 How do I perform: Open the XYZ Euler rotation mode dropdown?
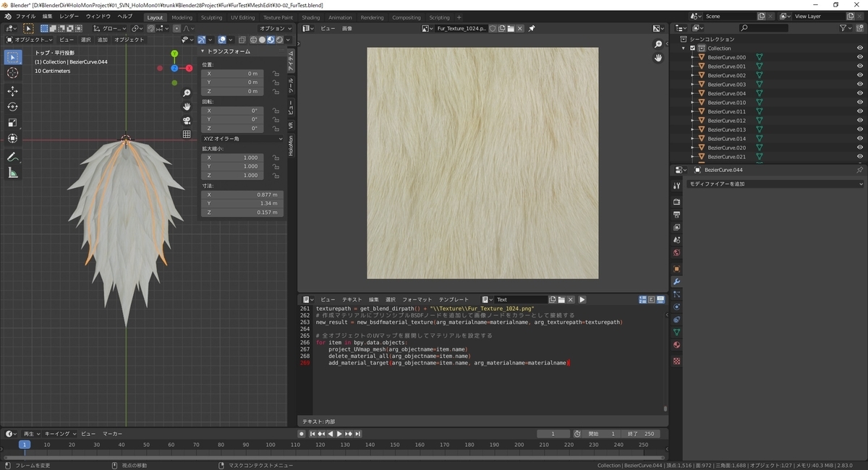[242, 138]
